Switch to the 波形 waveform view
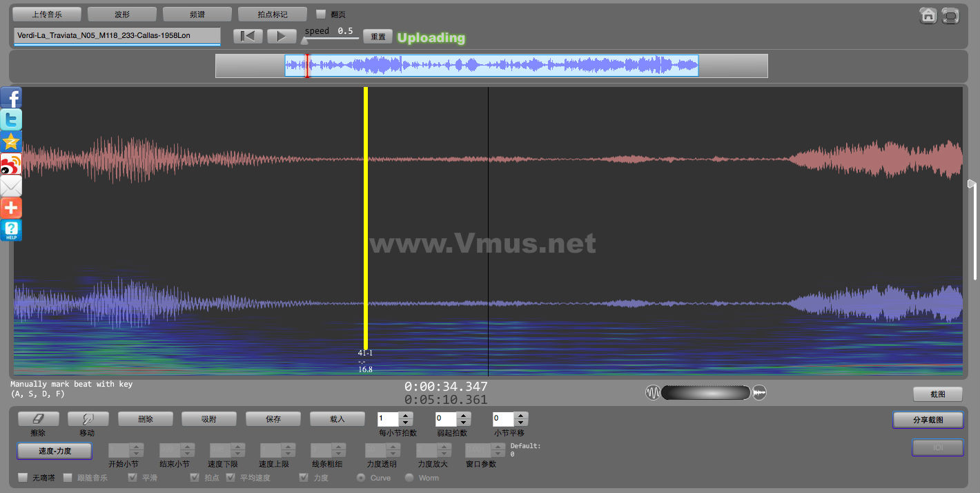980x493 pixels. tap(122, 14)
